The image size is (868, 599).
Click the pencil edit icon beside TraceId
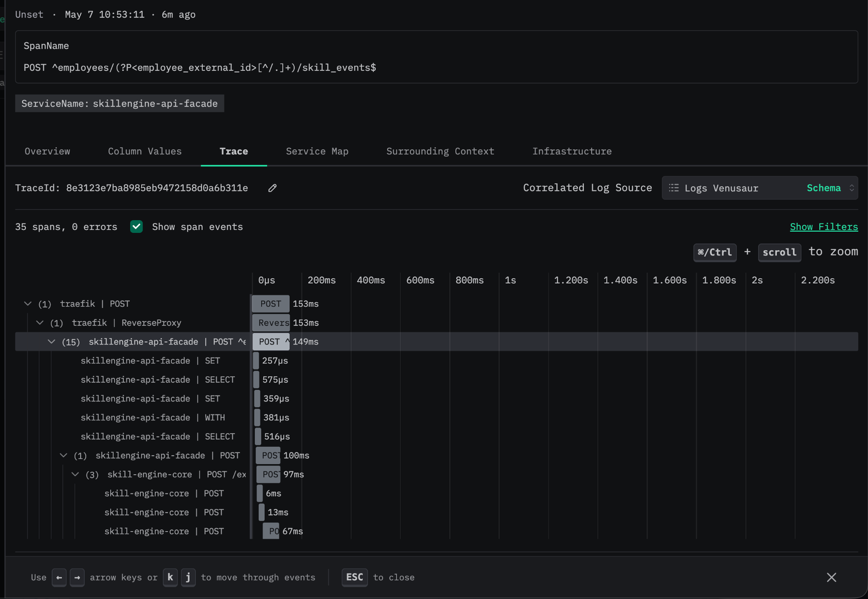click(x=272, y=188)
